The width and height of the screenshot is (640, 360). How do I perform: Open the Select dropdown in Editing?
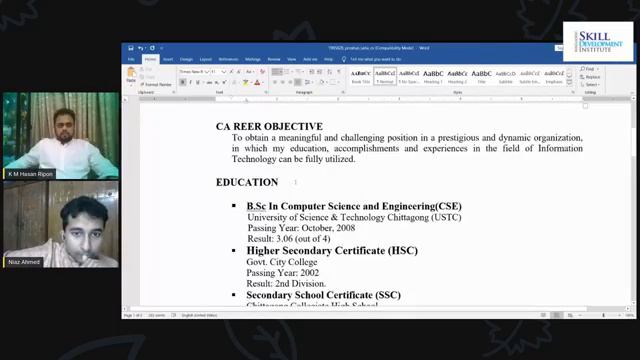(x=590, y=84)
